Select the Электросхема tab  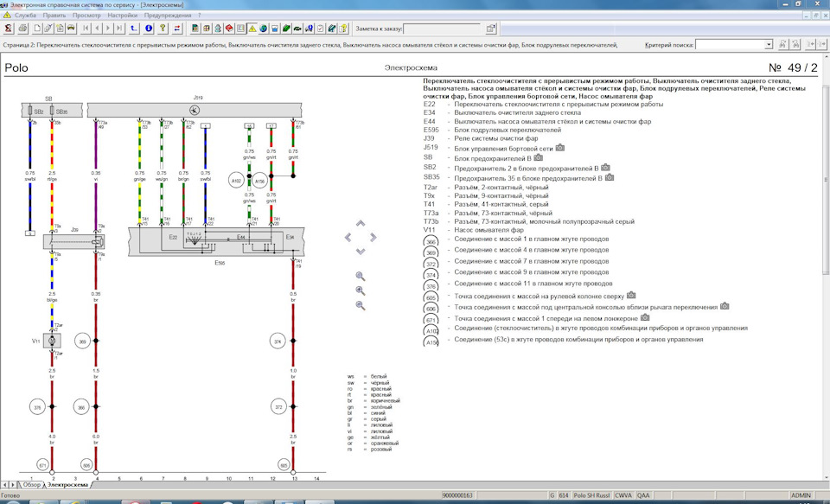click(x=67, y=484)
